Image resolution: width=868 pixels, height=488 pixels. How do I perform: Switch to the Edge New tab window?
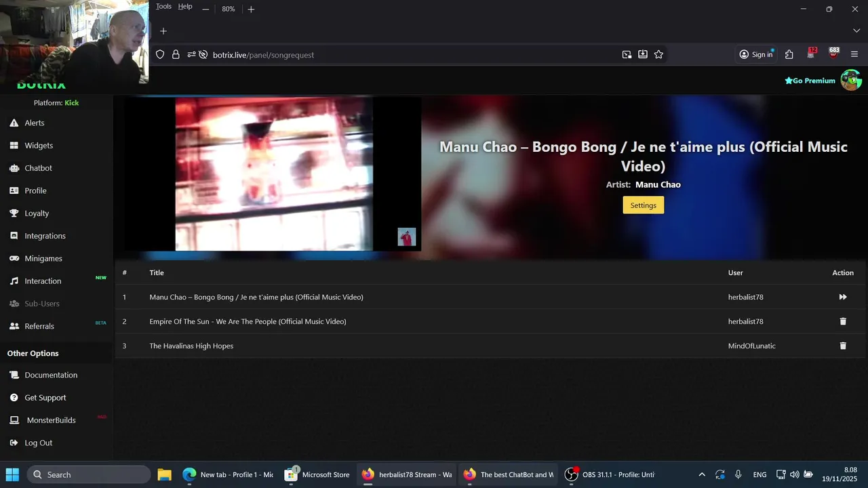point(228,474)
